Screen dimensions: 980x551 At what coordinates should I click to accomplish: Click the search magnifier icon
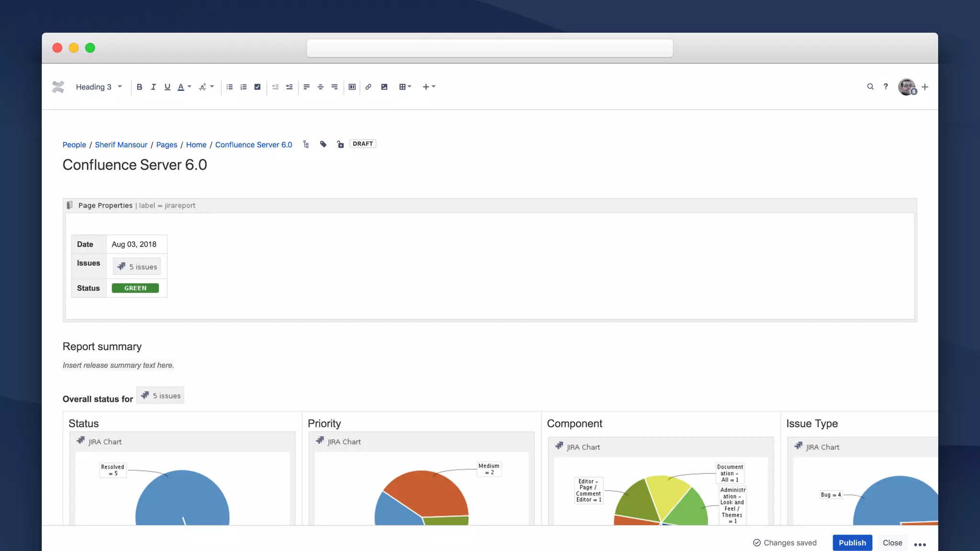point(870,87)
